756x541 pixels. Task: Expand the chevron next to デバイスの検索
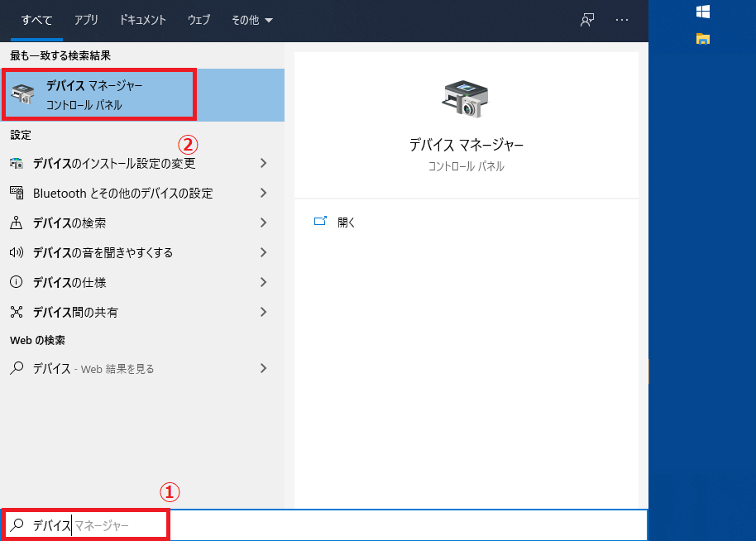coord(263,223)
